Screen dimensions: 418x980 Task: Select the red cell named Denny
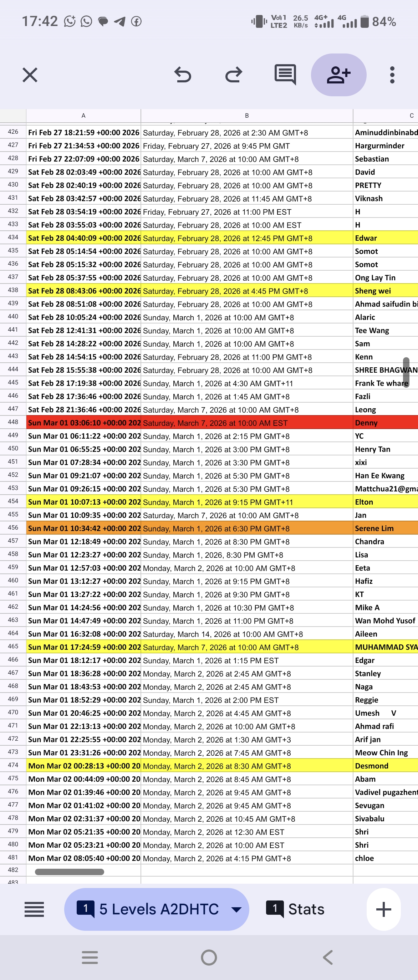pos(386,423)
